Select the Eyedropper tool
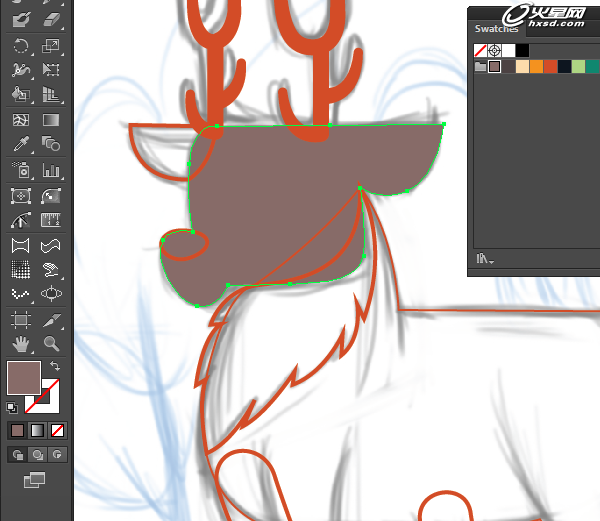Screen dimensions: 600x521 (21, 144)
